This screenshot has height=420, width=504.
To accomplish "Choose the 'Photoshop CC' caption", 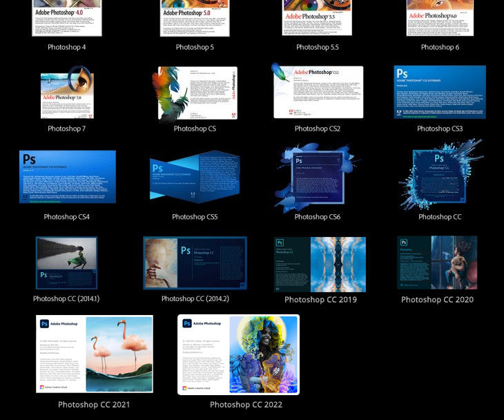I will click(440, 217).
